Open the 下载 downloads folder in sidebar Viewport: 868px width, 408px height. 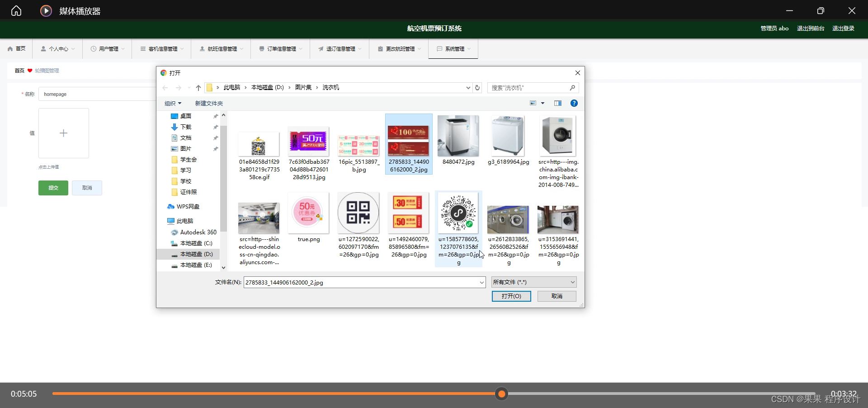186,127
